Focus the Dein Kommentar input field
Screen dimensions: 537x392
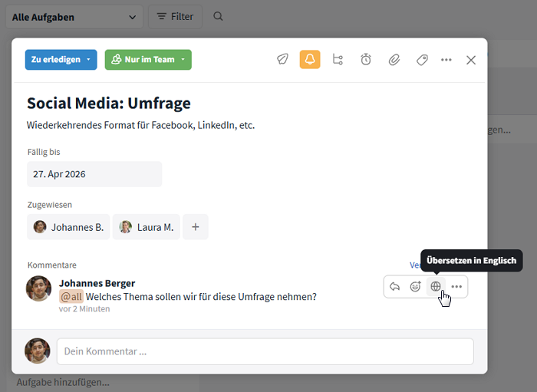coord(265,351)
